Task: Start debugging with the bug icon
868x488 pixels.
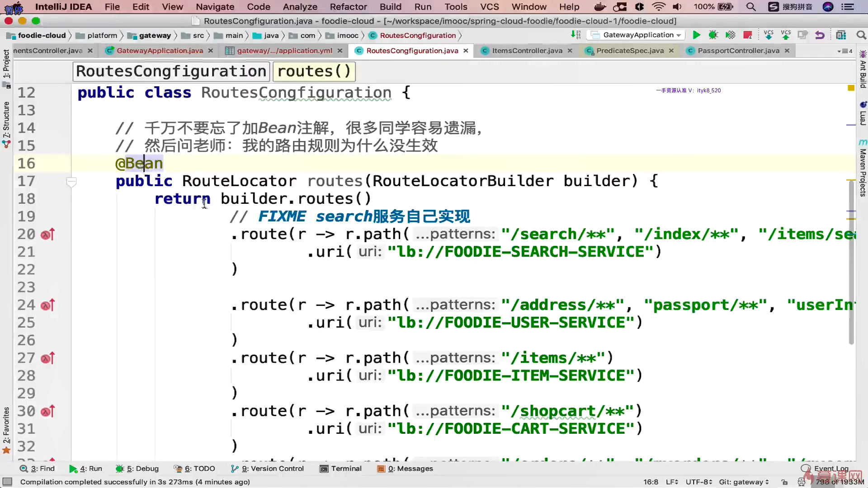Action: coord(713,35)
